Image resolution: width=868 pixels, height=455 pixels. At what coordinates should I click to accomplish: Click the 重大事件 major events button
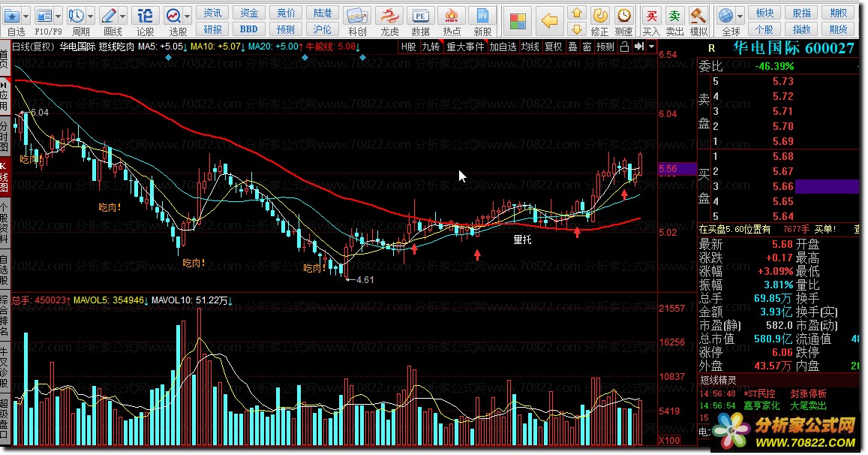click(465, 47)
